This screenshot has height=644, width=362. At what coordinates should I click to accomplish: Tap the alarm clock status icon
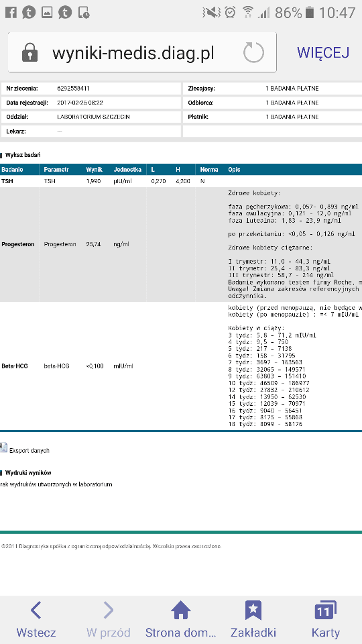(x=230, y=13)
